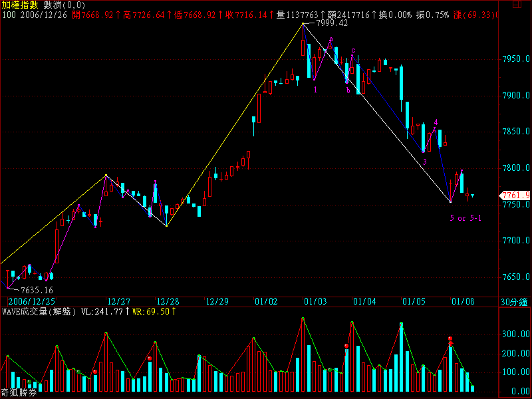This screenshot has width=532, height=399.
Task: Open the WAVE成交量(解盤) indicator label
Action: [x=39, y=311]
